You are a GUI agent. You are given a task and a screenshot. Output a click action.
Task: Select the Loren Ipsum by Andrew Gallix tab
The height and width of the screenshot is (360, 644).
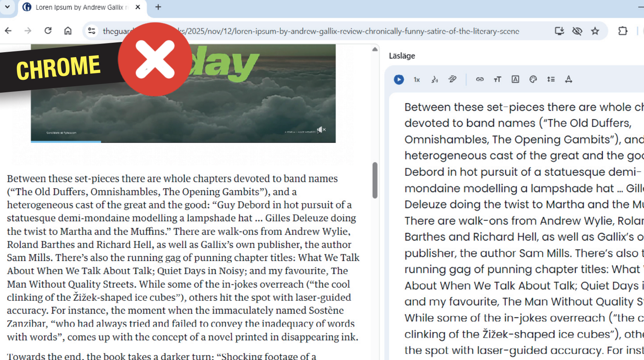coord(82,7)
